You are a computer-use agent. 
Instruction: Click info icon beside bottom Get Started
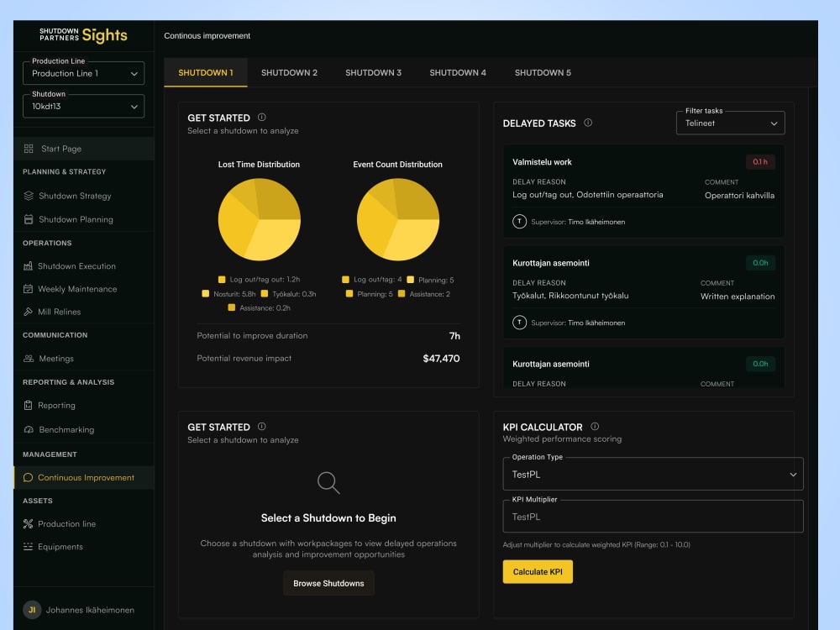pos(261,427)
